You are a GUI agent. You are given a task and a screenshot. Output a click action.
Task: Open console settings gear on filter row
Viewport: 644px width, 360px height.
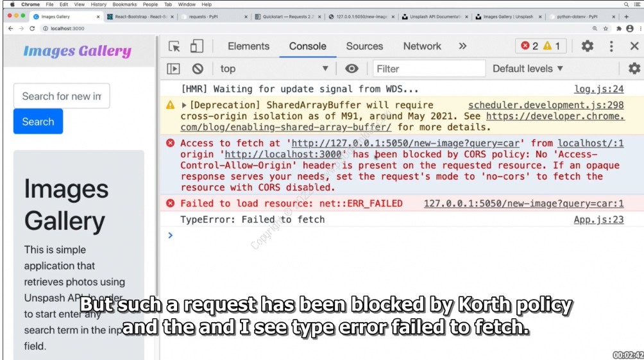634,69
